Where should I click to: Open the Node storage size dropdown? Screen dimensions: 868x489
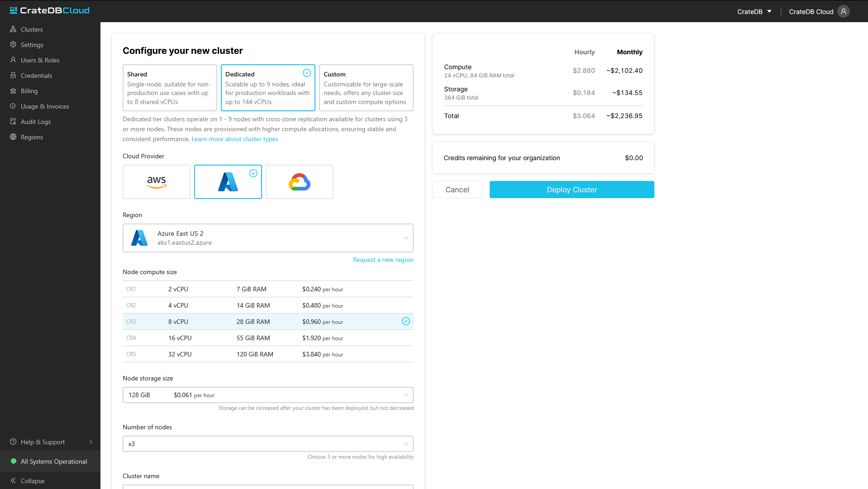coord(268,394)
